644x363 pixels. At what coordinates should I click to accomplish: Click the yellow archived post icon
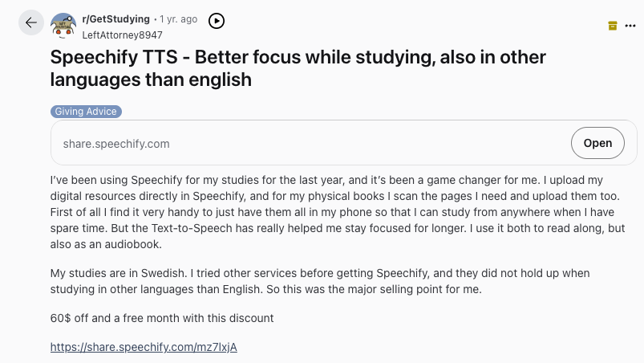pyautogui.click(x=613, y=26)
